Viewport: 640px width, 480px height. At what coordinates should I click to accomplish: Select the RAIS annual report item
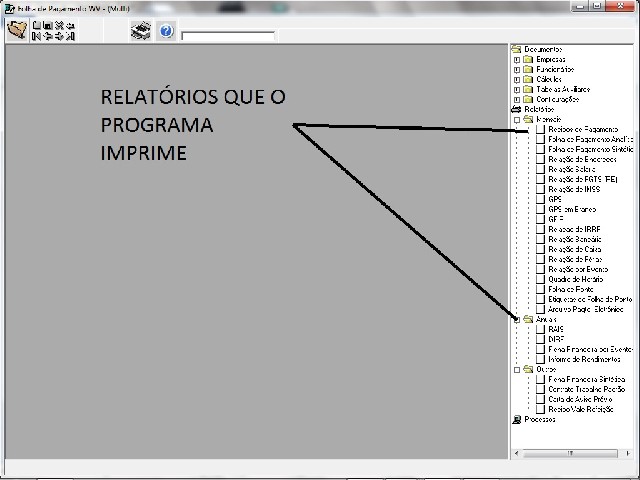pyautogui.click(x=556, y=329)
